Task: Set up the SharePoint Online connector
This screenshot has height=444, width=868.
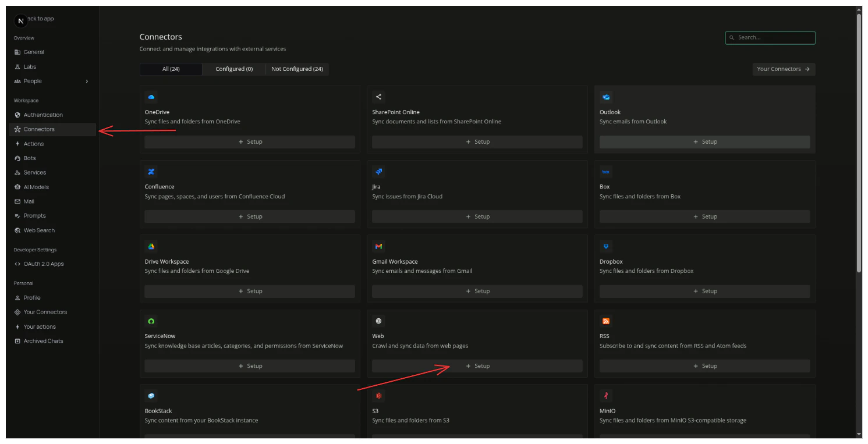Action: click(477, 142)
